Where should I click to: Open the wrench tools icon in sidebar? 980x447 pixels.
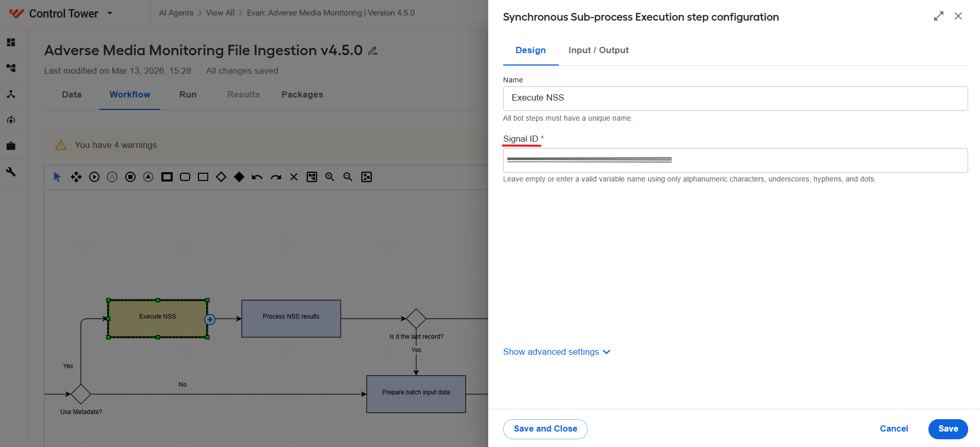pyautogui.click(x=11, y=172)
